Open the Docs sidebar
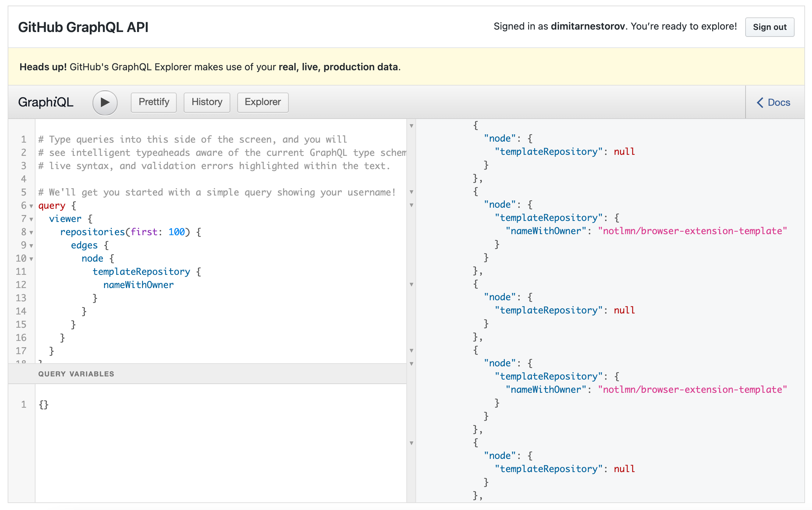 pos(779,103)
